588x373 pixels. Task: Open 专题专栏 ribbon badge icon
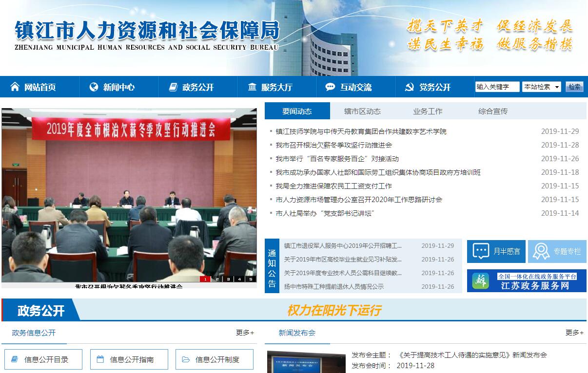tap(541, 251)
